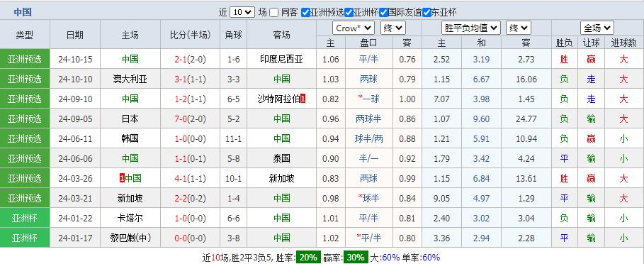Image resolution: width=644 pixels, height=264 pixels.
Task: Click the 中国 team title
Action: [x=23, y=12]
